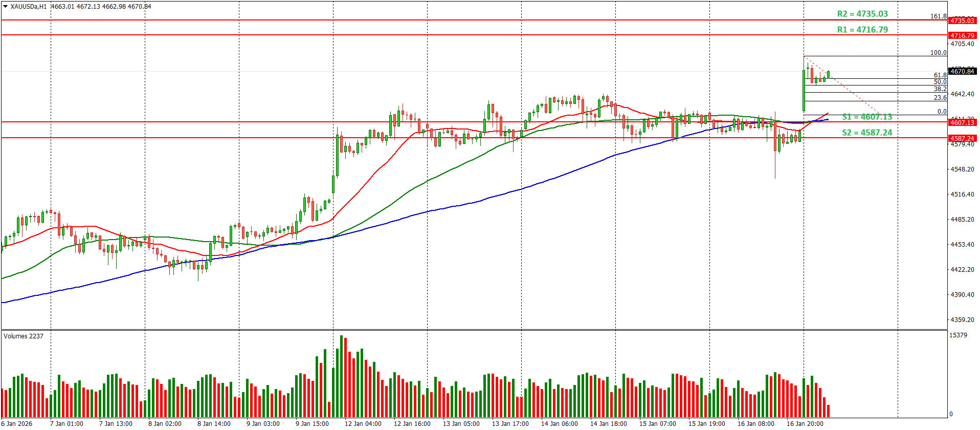Screen dimensions: 980x430
Task: Click the S1 = 4607.13 support label
Action: click(x=867, y=117)
